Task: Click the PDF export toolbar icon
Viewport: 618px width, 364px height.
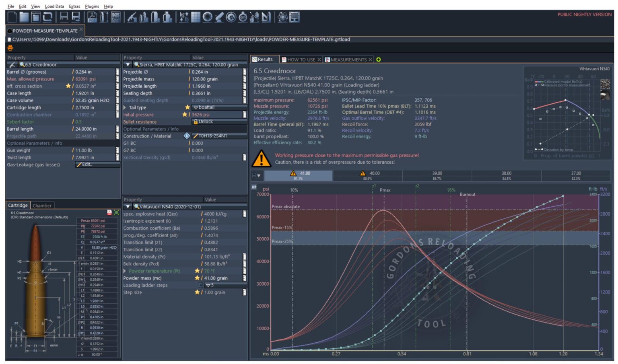Action: (92, 17)
